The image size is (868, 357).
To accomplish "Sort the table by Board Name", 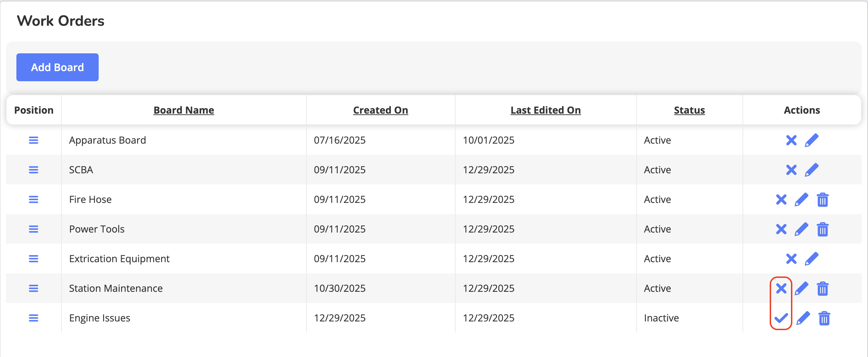I will click(x=184, y=110).
